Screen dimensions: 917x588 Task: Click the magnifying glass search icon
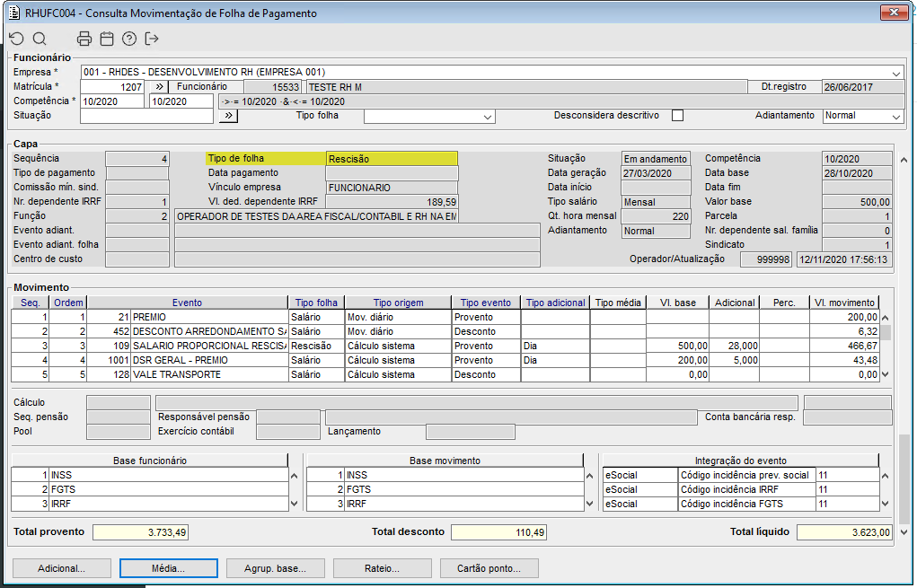pos(40,39)
